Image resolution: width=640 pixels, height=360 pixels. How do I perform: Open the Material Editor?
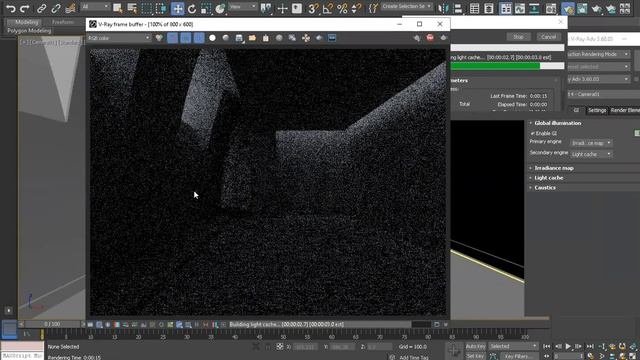point(551,8)
